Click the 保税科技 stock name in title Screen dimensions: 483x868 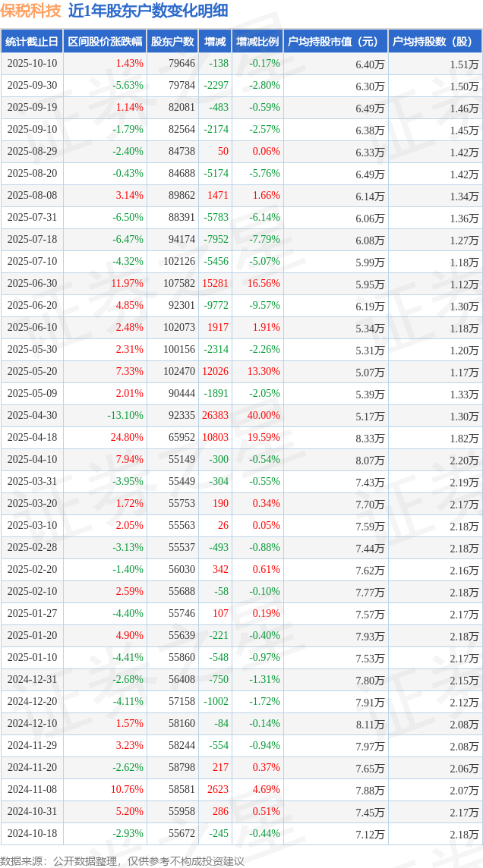[x=31, y=11]
